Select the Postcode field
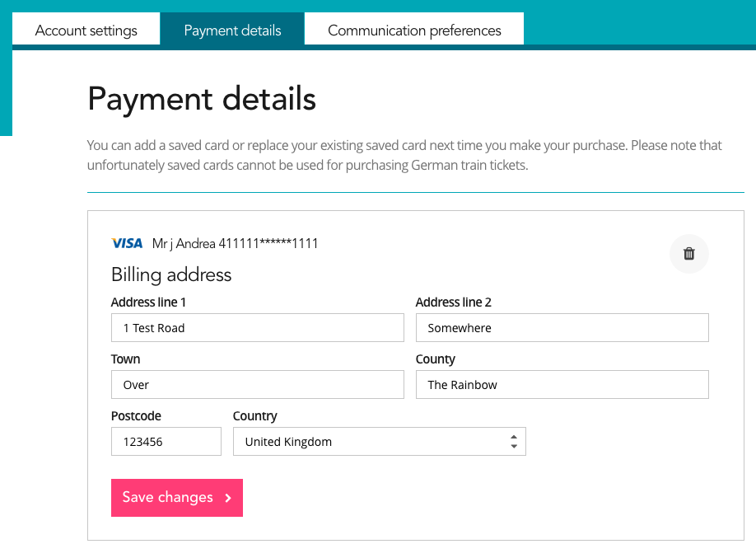 (166, 441)
